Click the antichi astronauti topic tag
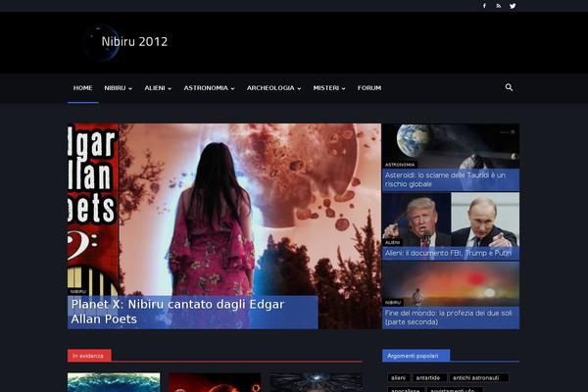Image resolution: width=588 pixels, height=392 pixels. (x=479, y=377)
